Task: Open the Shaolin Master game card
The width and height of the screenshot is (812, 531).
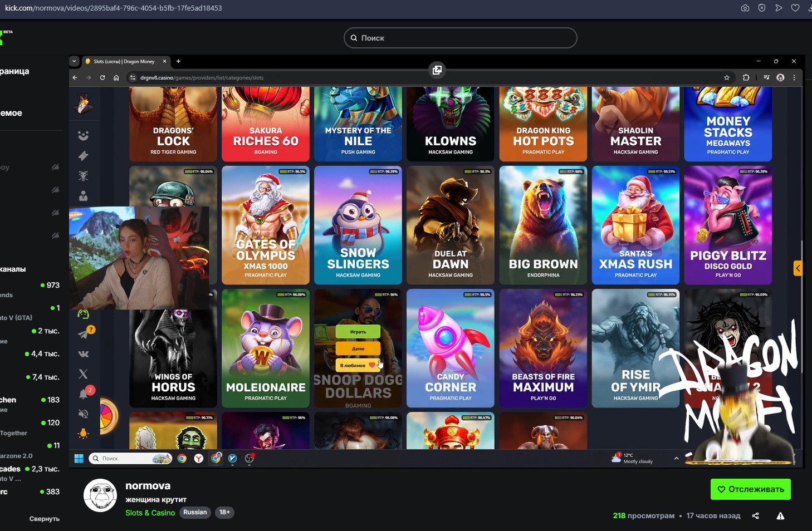Action: [636, 124]
